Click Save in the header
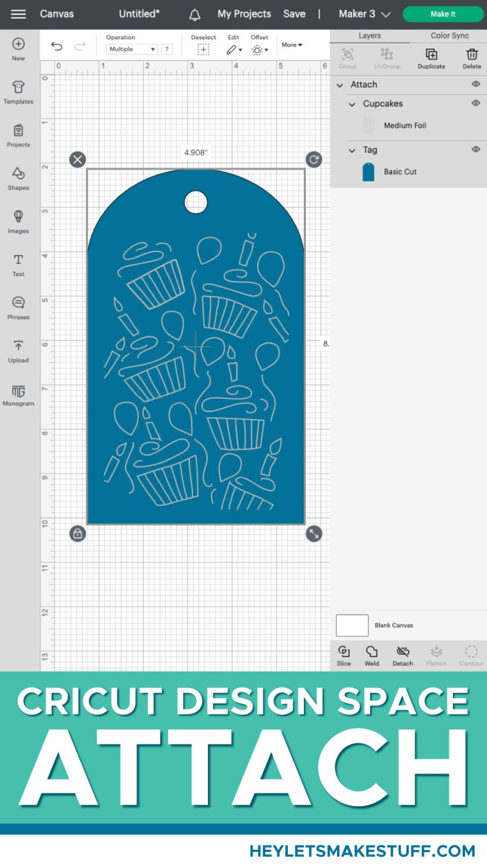Viewport: 487px width, 868px height. click(x=294, y=14)
